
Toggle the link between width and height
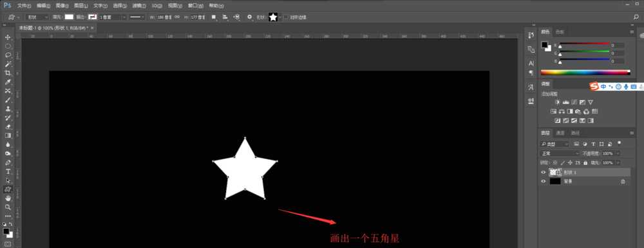tap(177, 17)
